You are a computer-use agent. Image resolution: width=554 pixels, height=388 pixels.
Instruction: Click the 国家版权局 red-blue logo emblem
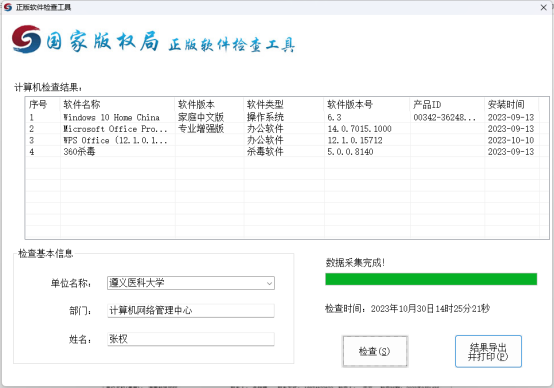(x=26, y=39)
